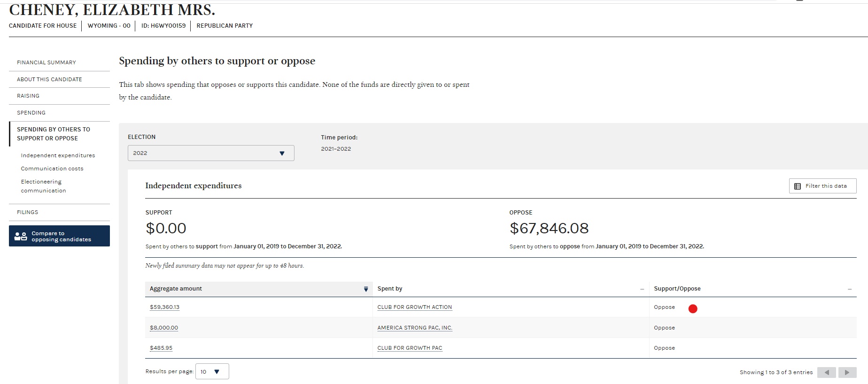Select Spending by others to support or oppose

(x=54, y=134)
